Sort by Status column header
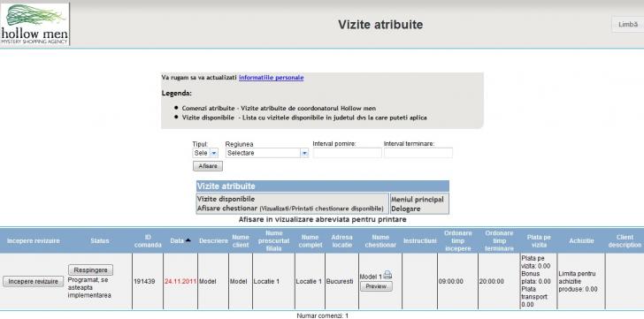 [x=100, y=240]
